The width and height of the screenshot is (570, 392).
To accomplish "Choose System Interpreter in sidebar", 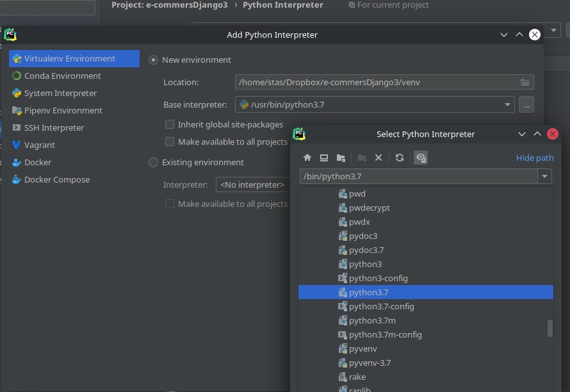I will point(60,93).
